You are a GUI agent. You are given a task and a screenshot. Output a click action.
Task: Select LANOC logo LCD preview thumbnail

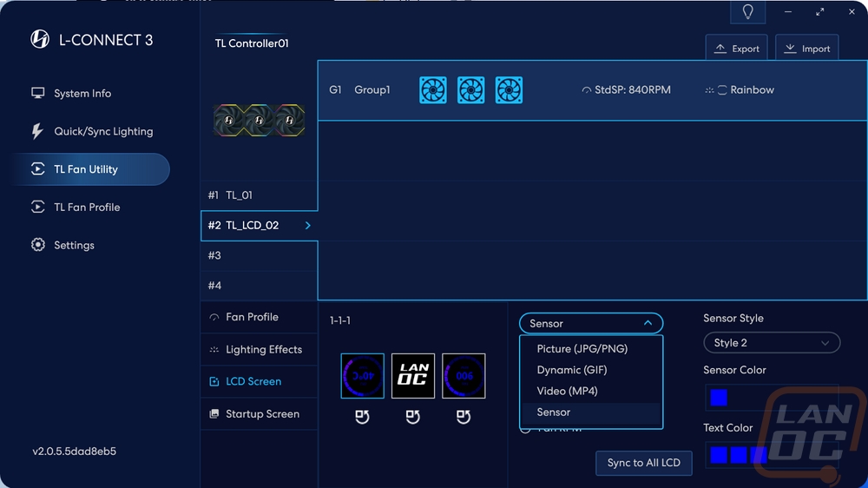coord(413,376)
